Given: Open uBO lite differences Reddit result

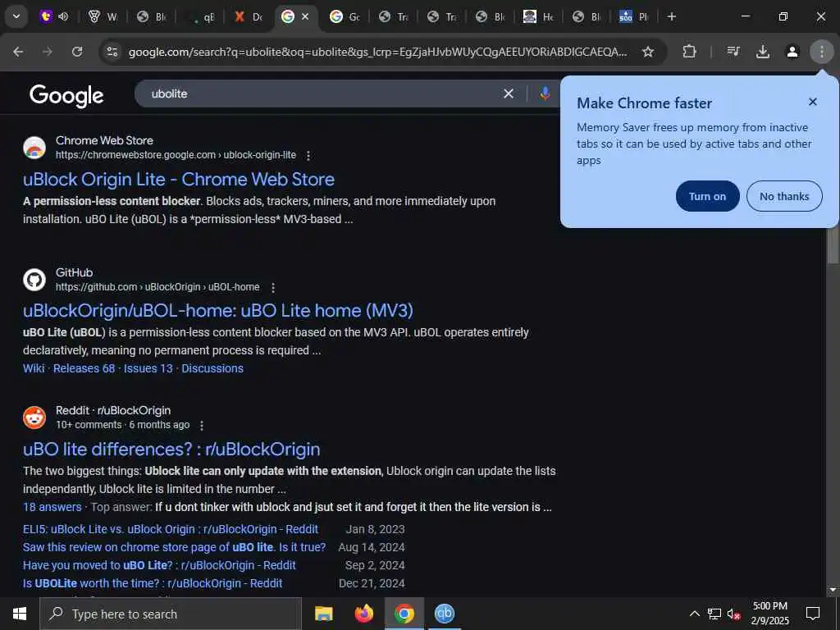Looking at the screenshot, I should coord(171,449).
